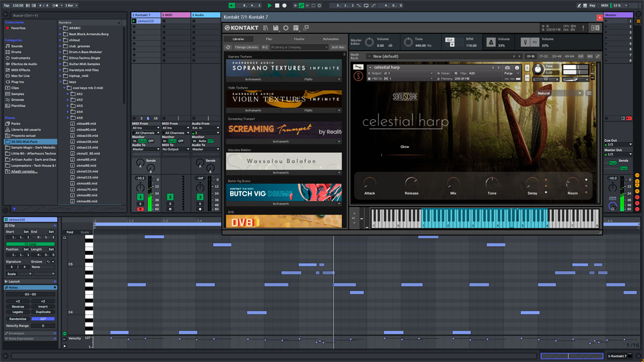The height and width of the screenshot is (362, 644).
Task: Refresh the Kontakt libraries list
Action: pos(228,47)
